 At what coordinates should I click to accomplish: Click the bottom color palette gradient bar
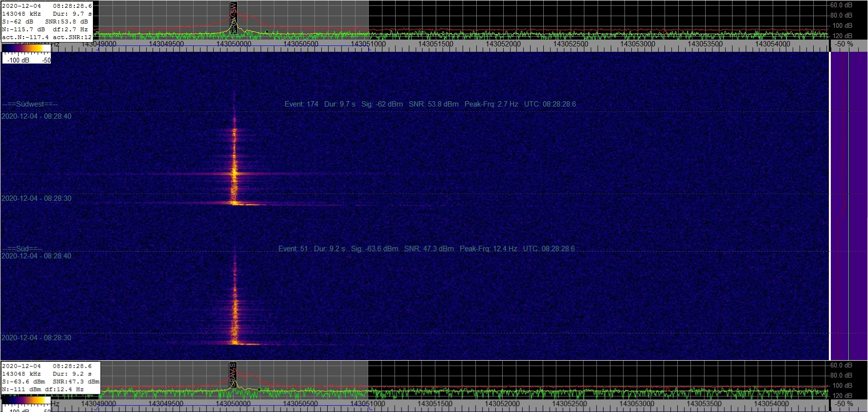click(x=25, y=400)
